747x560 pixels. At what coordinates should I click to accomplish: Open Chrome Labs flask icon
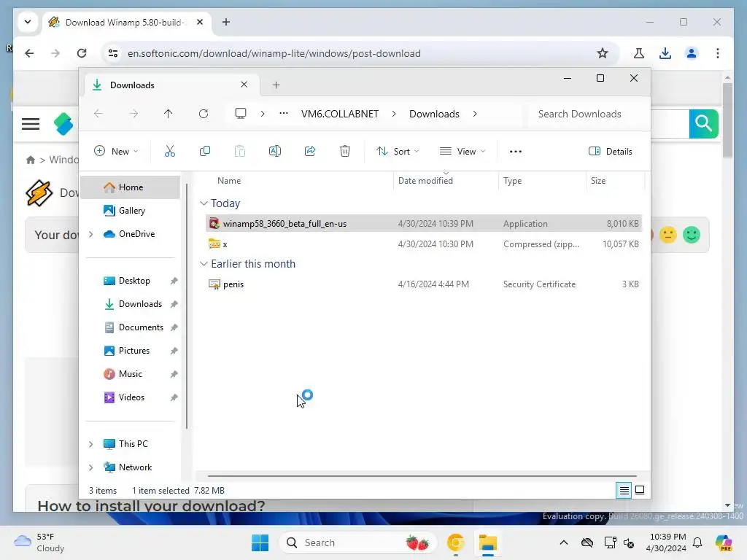(x=639, y=53)
